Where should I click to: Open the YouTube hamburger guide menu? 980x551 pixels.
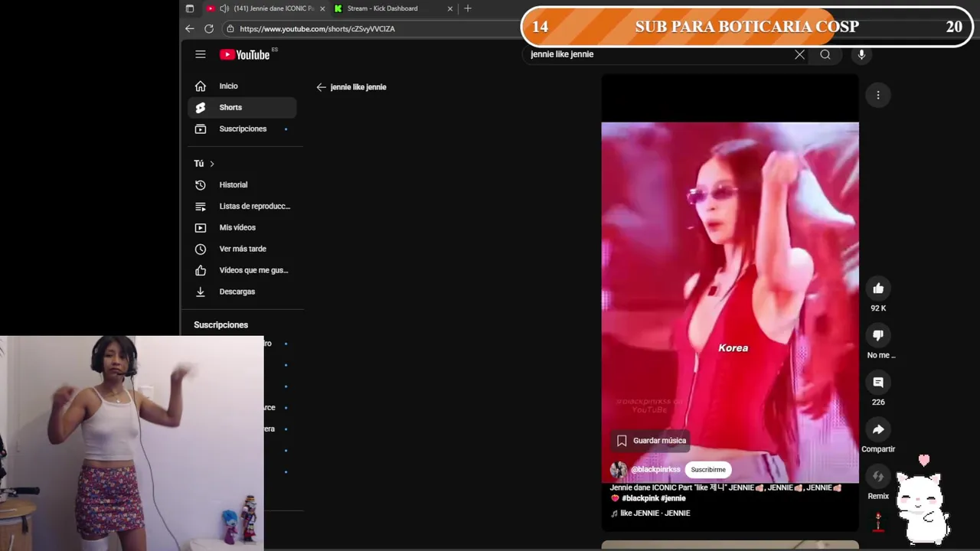pos(200,54)
